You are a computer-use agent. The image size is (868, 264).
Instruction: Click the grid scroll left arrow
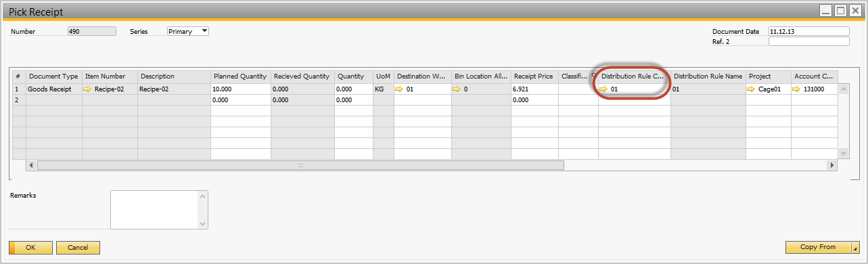pyautogui.click(x=31, y=165)
